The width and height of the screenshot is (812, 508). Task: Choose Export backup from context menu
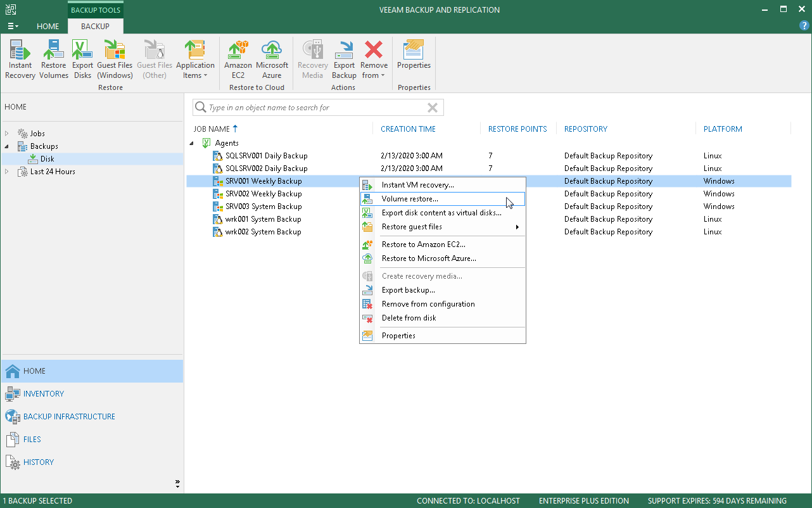point(443,290)
